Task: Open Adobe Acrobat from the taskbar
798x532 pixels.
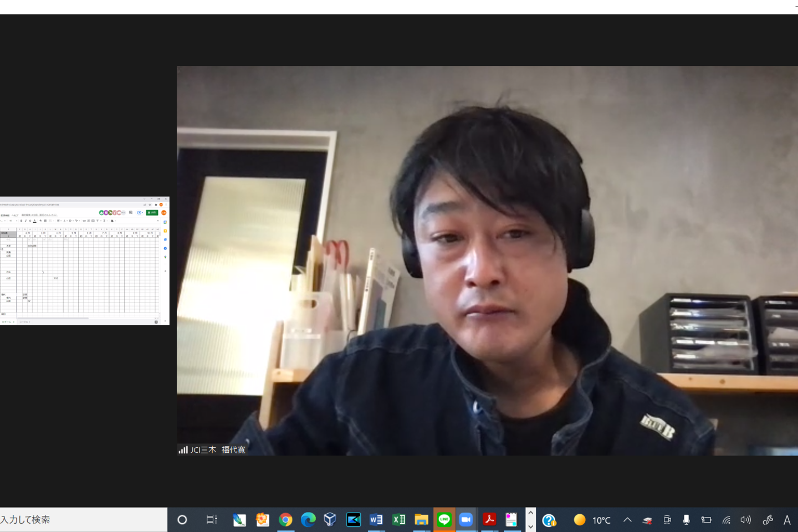Action: click(489, 520)
